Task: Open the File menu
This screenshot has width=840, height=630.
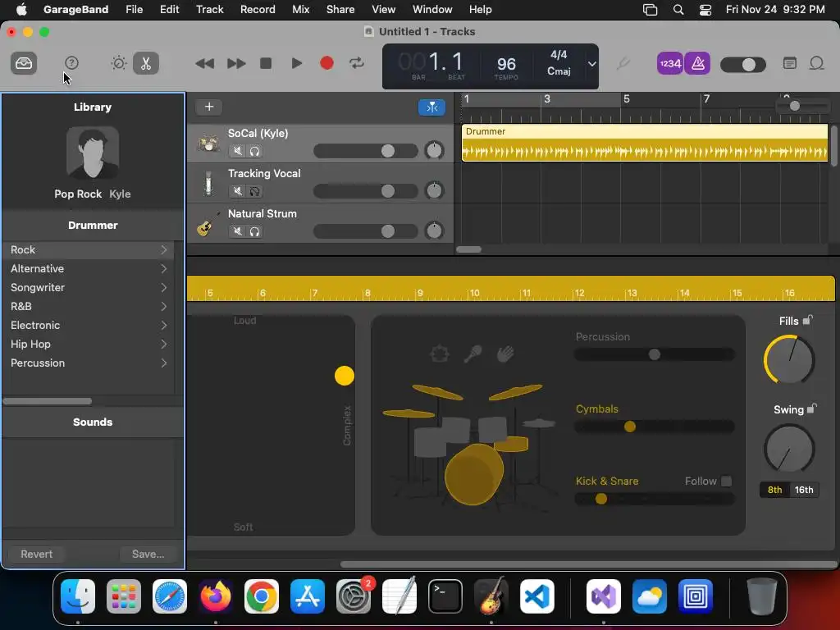Action: (x=134, y=9)
